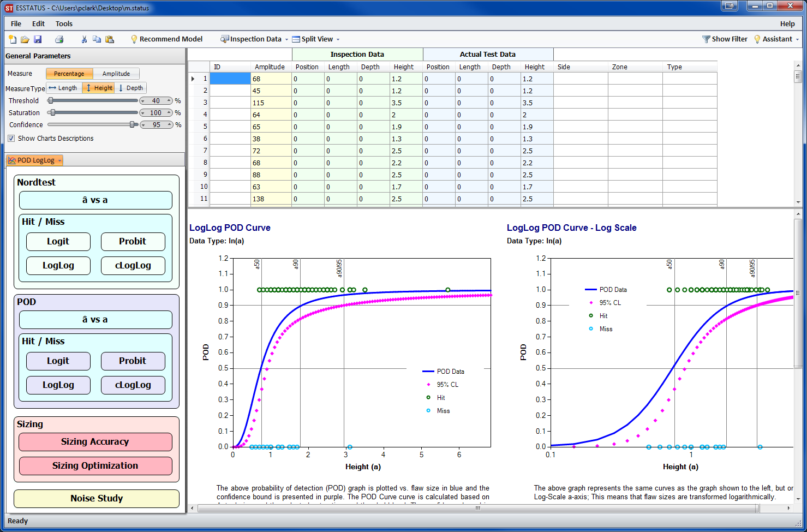This screenshot has width=807, height=532.
Task: Click the ESSTATUS app icon in the title bar
Action: [9, 8]
